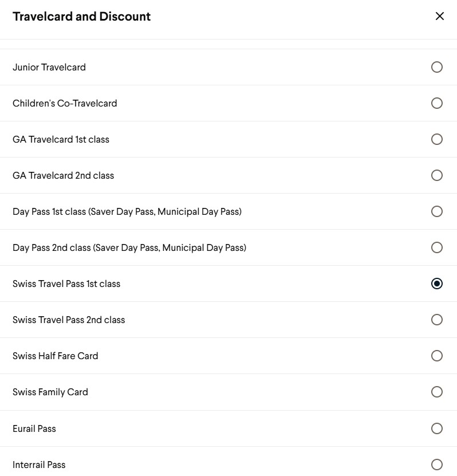Viewport: 457px width, 476px height.
Task: Click the selected Swiss Travel Pass 1st class radio
Action: pyautogui.click(x=436, y=284)
